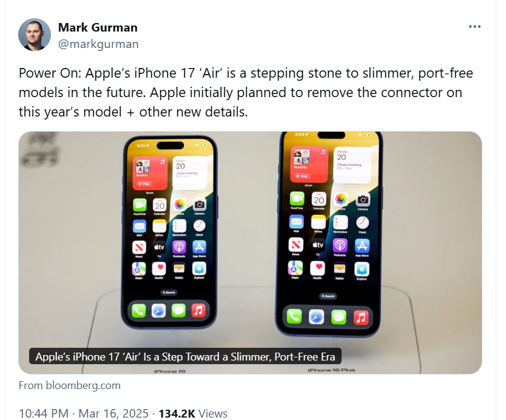Viewport: 506px width, 420px height.
Task: Click the Podcasts icon on the right iPhone
Action: click(x=340, y=245)
